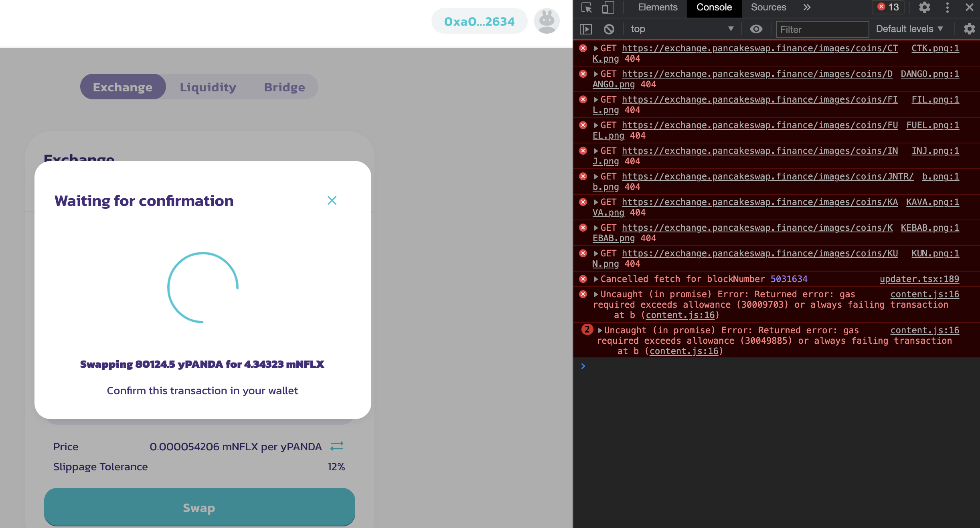Switch to the Sources tab
The image size is (980, 528).
coord(768,7)
